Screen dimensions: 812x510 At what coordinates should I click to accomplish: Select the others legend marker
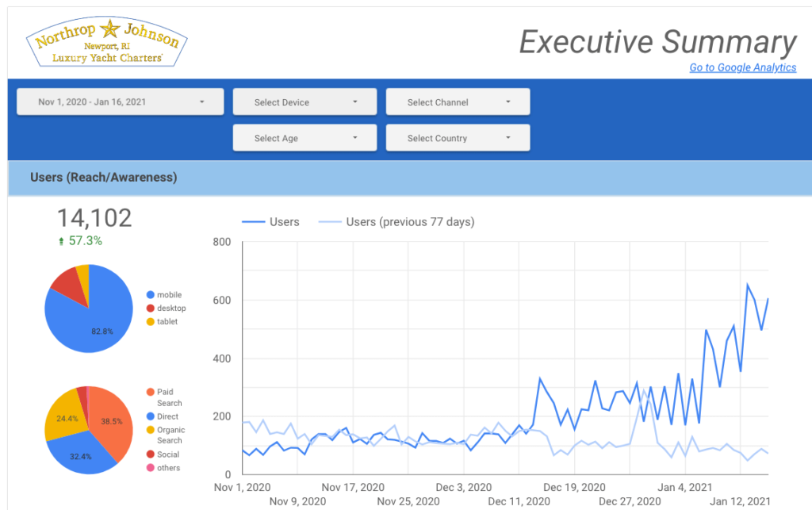tap(150, 468)
